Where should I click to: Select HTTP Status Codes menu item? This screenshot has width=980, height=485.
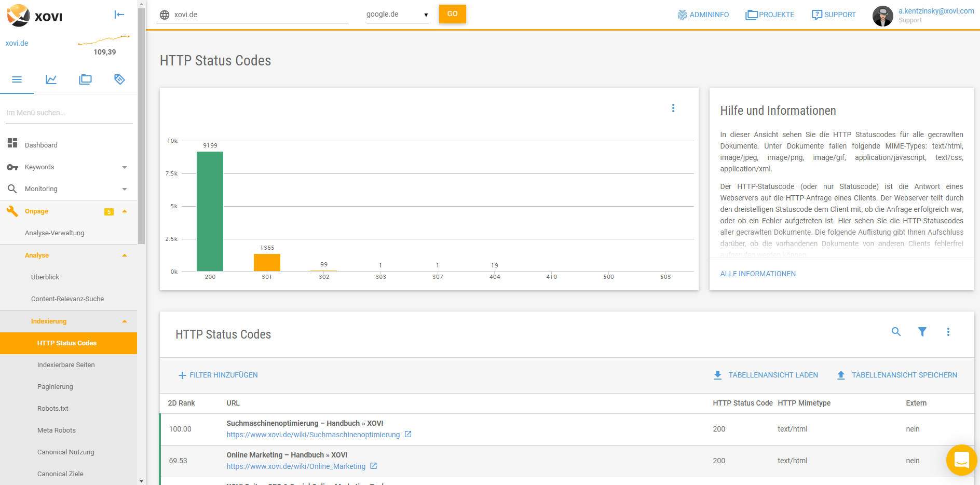coord(69,343)
